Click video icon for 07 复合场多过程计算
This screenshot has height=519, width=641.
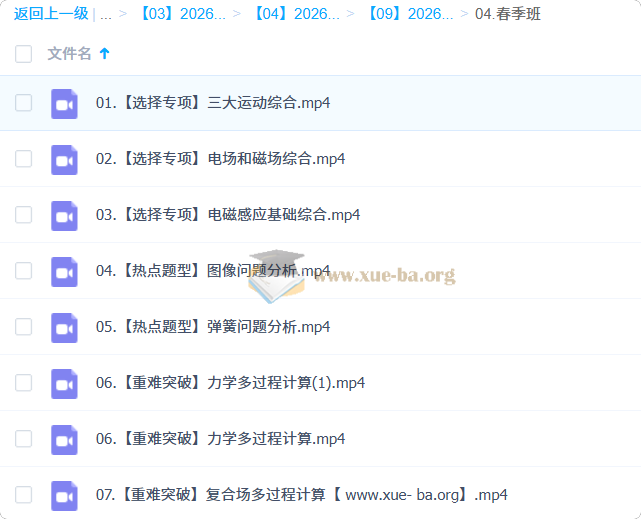tap(64, 495)
